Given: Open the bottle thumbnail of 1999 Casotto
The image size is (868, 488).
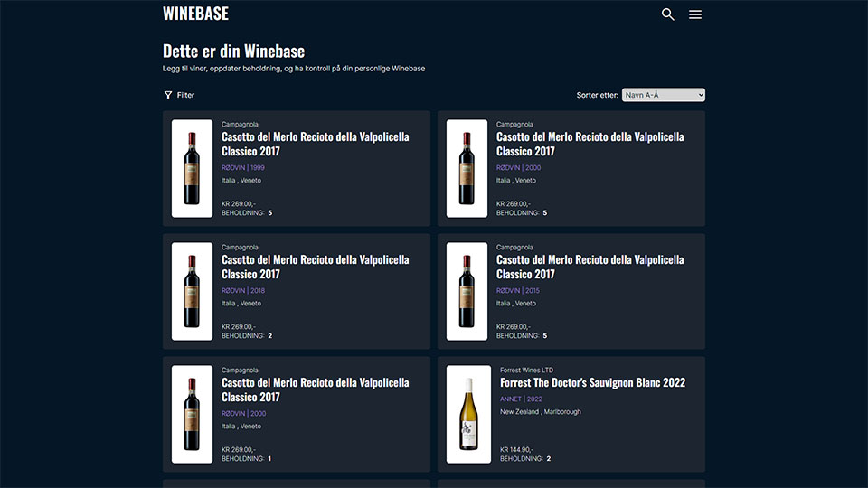Looking at the screenshot, I should coord(192,168).
